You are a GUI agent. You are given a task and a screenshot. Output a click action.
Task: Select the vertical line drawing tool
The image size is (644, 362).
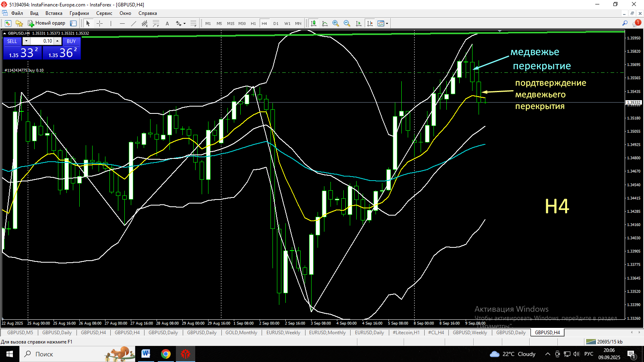click(x=111, y=23)
